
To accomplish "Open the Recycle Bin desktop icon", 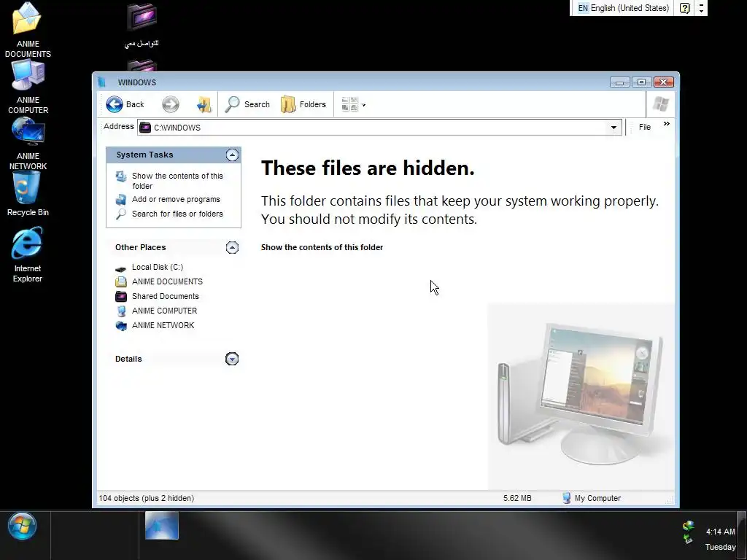I will tap(28, 195).
